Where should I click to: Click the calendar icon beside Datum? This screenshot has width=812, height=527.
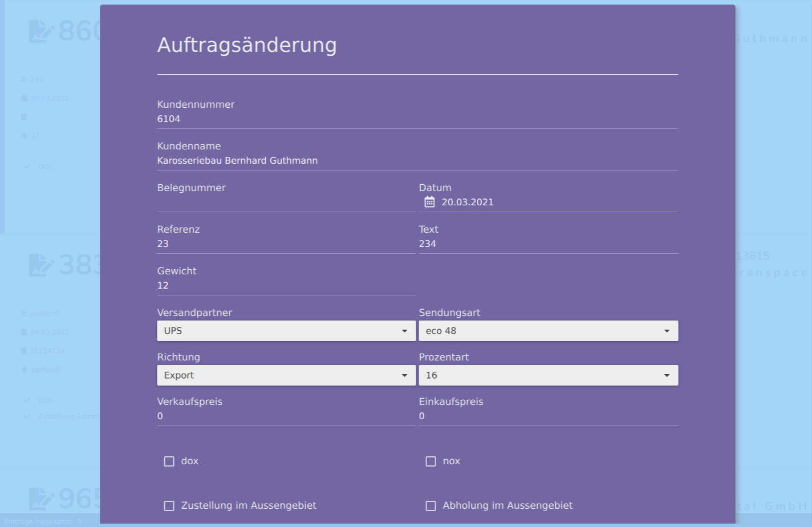tap(429, 202)
